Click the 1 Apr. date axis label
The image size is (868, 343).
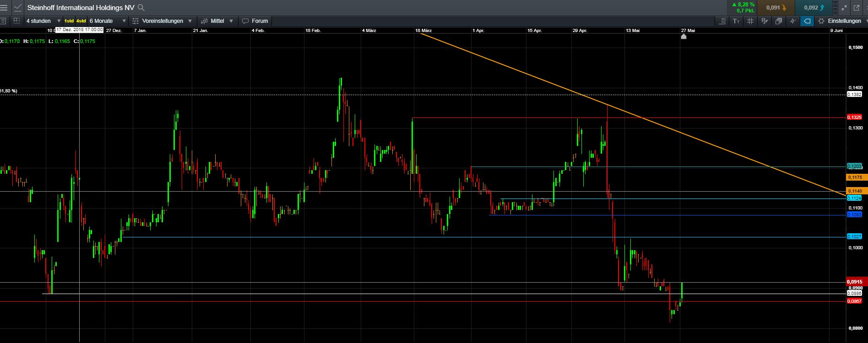click(x=478, y=30)
